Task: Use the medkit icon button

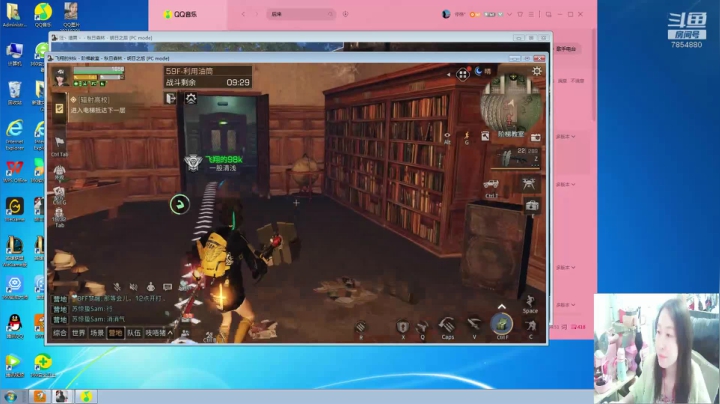Action: 532,205
